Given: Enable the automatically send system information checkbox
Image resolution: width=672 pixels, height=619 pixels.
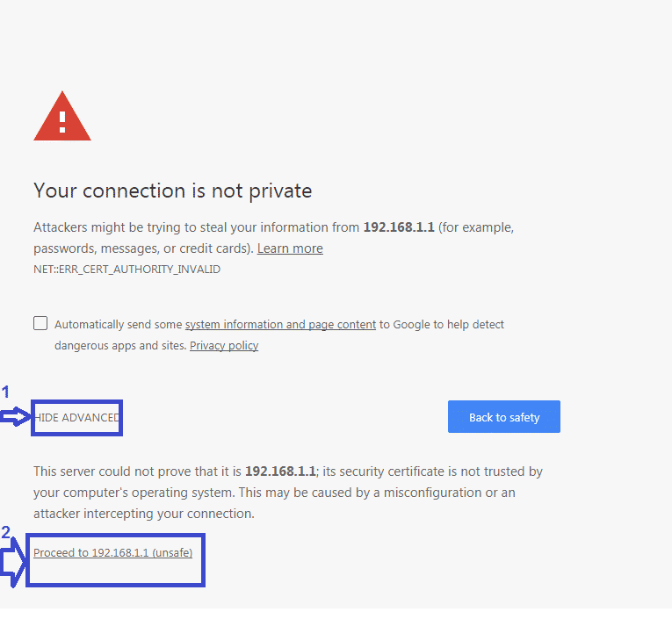Looking at the screenshot, I should [40, 323].
